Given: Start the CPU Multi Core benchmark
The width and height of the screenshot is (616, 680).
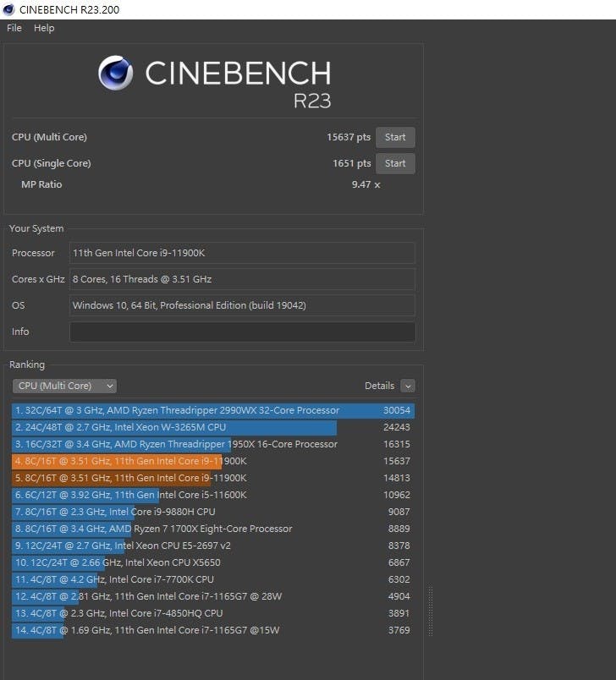Looking at the screenshot, I should click(x=395, y=137).
